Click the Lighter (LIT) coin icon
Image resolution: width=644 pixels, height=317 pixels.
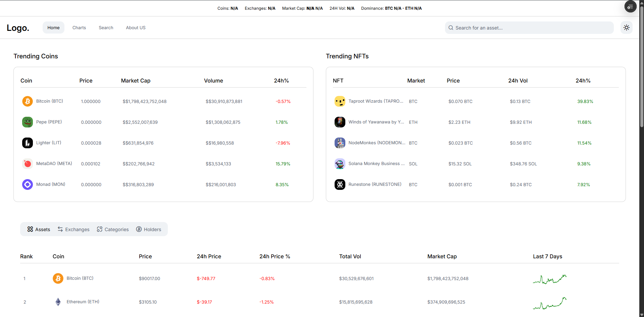tap(28, 143)
